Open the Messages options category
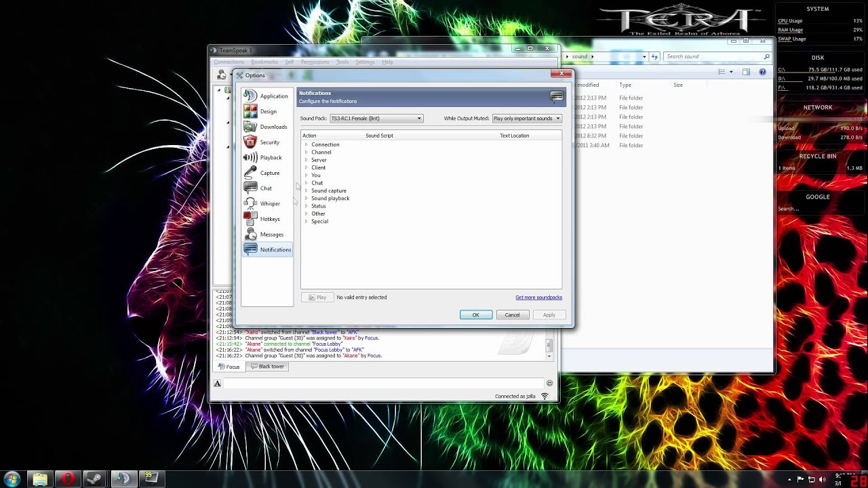The height and width of the screenshot is (488, 868). (x=267, y=235)
